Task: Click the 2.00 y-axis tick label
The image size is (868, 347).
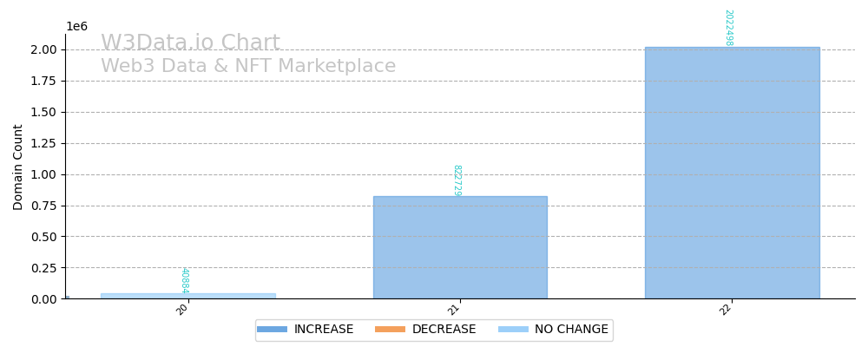Action: click(43, 49)
